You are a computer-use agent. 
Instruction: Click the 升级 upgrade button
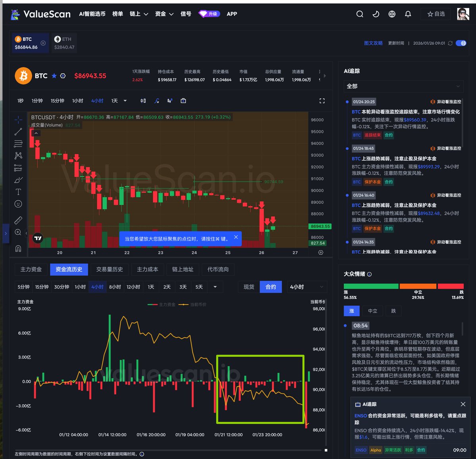click(209, 14)
